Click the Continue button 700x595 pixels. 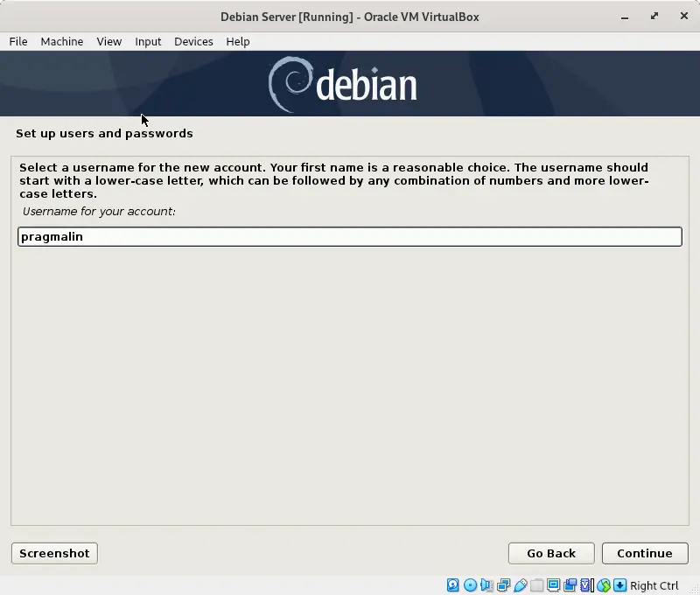click(x=645, y=554)
